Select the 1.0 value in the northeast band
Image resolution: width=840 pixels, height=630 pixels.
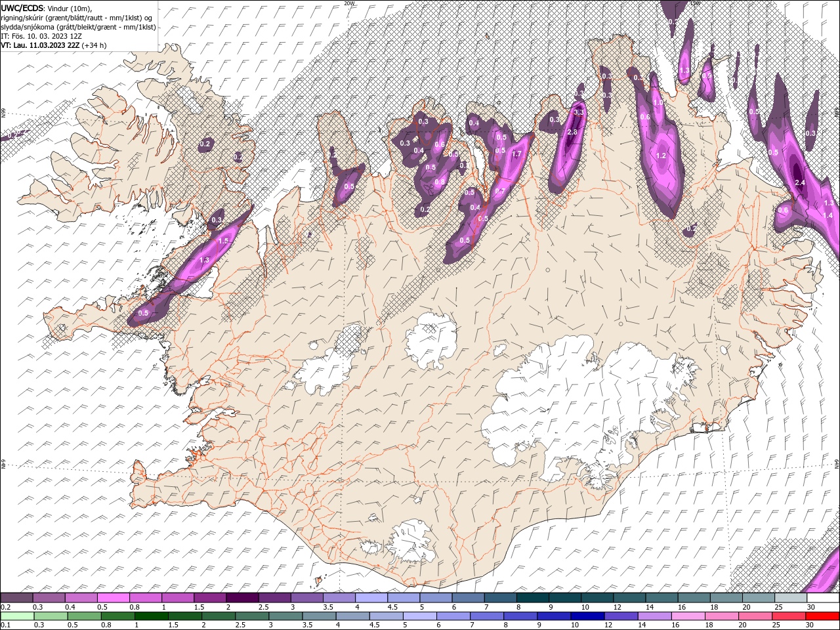658,103
